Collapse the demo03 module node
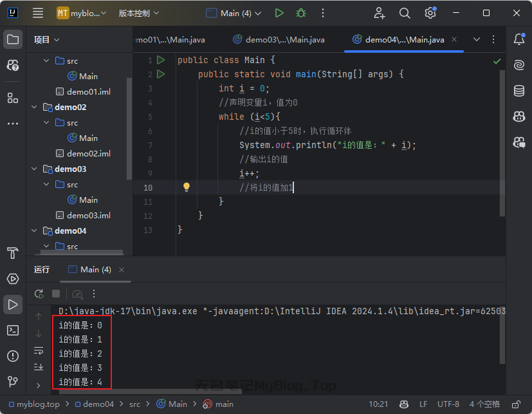Image resolution: width=532 pixels, height=414 pixels. pyautogui.click(x=34, y=169)
